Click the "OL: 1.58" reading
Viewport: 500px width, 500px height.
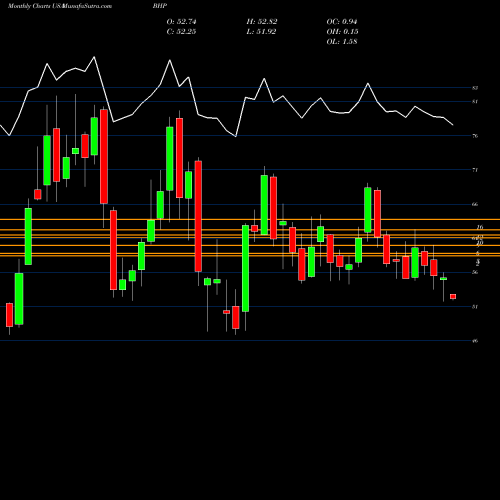342,42
